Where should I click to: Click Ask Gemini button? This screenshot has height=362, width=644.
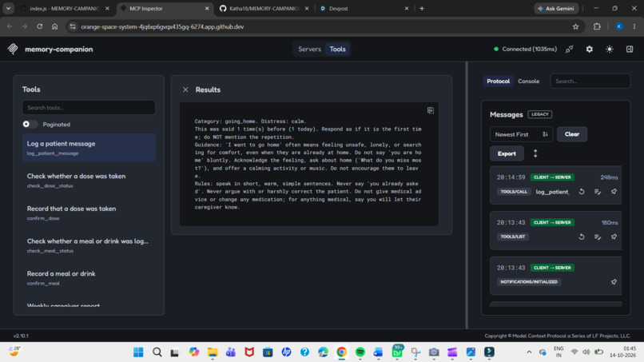556,8
